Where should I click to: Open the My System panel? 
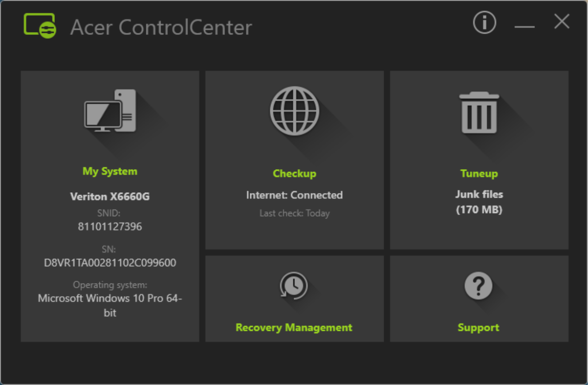pyautogui.click(x=109, y=171)
